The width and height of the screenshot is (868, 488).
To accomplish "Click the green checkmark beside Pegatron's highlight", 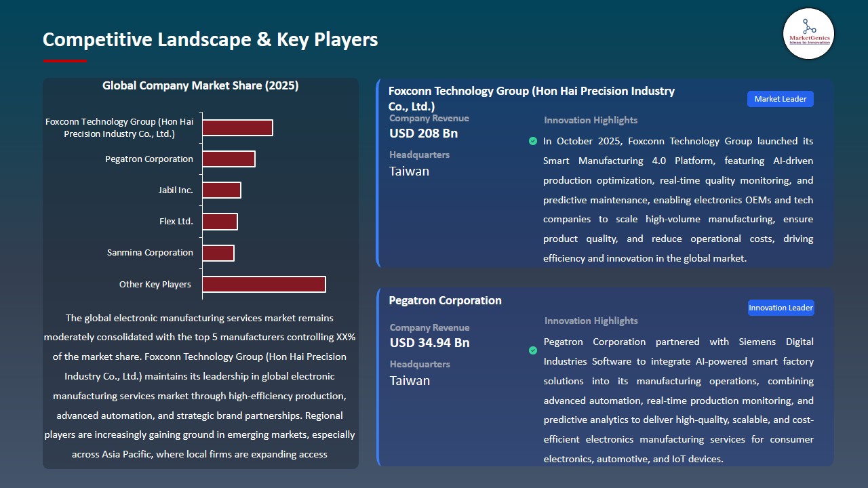I will [x=532, y=350].
